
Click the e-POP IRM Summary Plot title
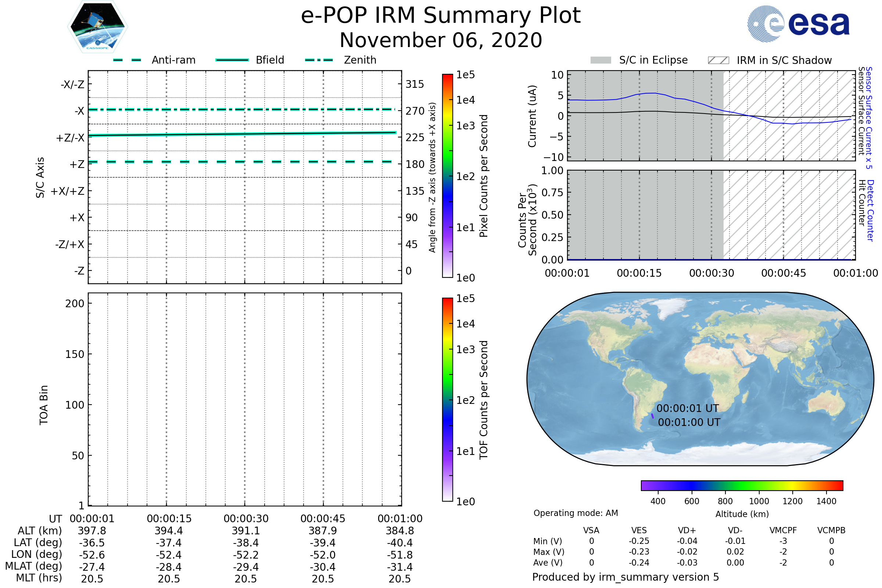441,16
